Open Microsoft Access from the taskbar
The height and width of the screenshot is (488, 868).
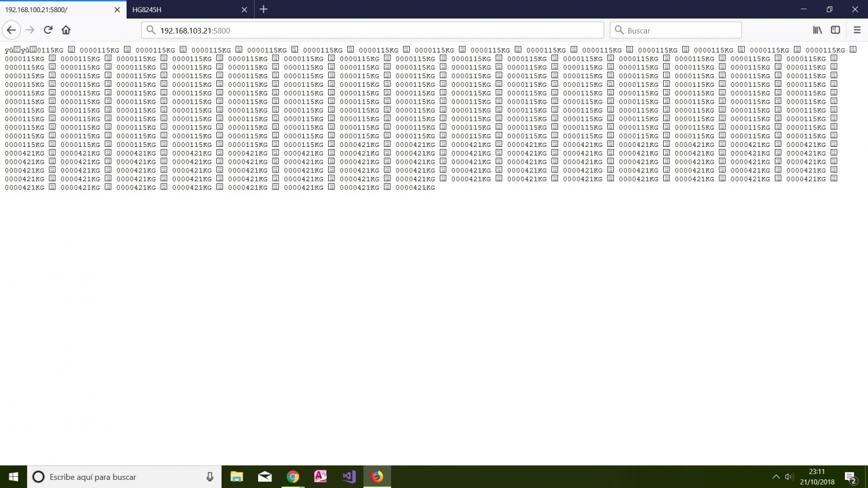pyautogui.click(x=321, y=477)
